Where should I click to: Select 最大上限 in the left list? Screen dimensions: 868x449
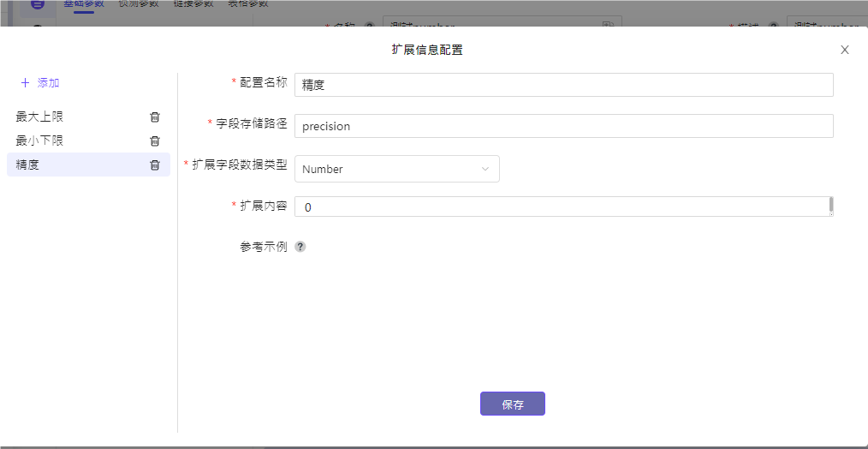pyautogui.click(x=39, y=117)
